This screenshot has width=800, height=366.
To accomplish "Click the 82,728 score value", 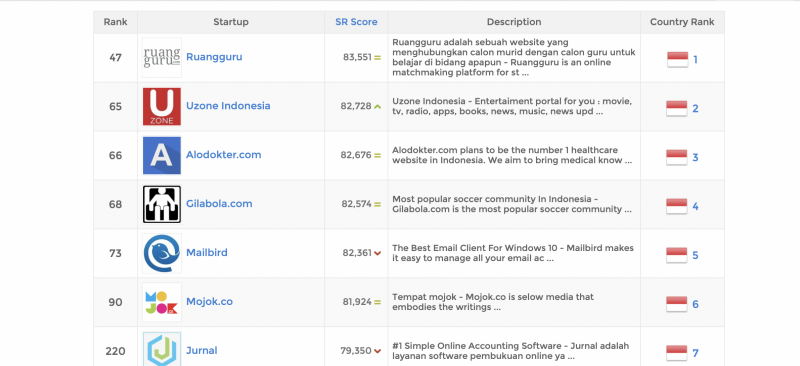I will [356, 107].
